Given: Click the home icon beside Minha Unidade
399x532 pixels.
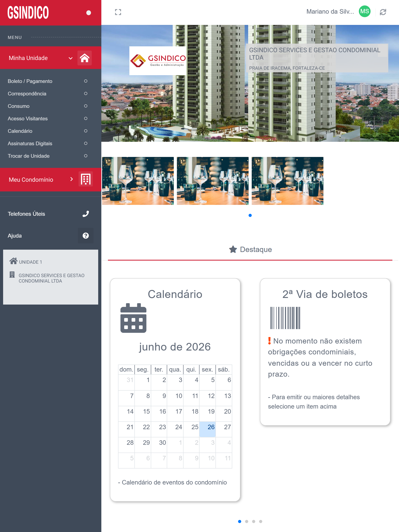Looking at the screenshot, I should pos(85,58).
